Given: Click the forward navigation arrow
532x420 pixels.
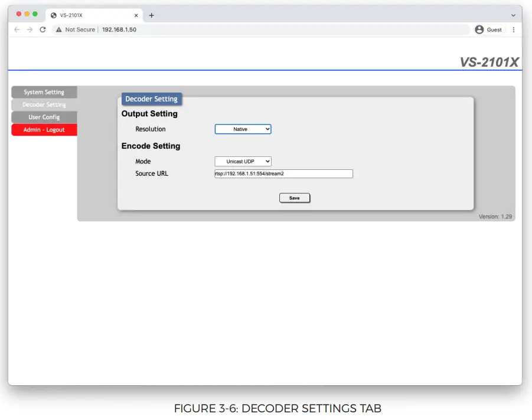Looking at the screenshot, I should pyautogui.click(x=30, y=29).
